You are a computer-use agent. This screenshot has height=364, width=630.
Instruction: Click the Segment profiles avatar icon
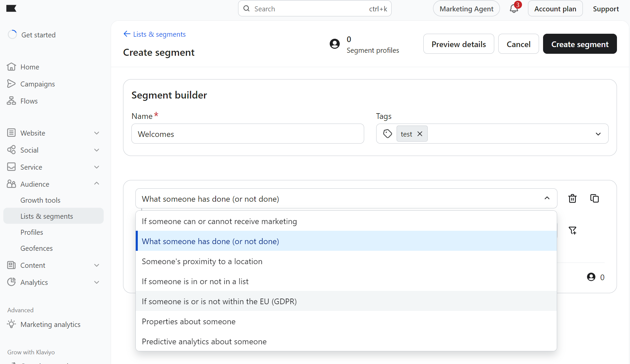[x=335, y=44]
